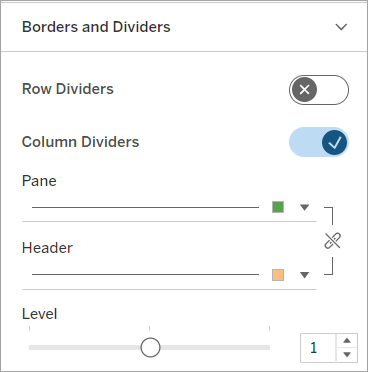Viewport: 368px width, 372px height.
Task: Click the right end of the Level slider track
Action: [267, 348]
